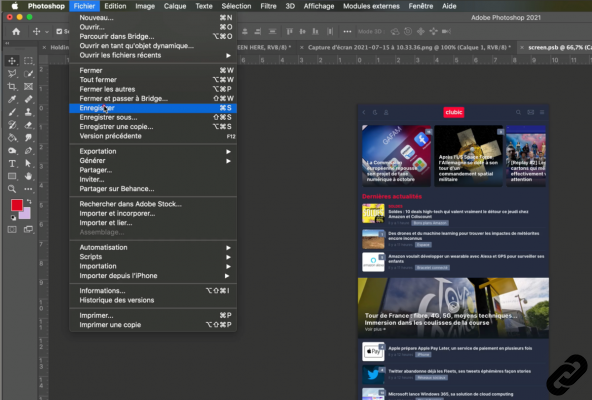The image size is (592, 400).
Task: Select the Quick Selection tool
Action: click(x=28, y=74)
